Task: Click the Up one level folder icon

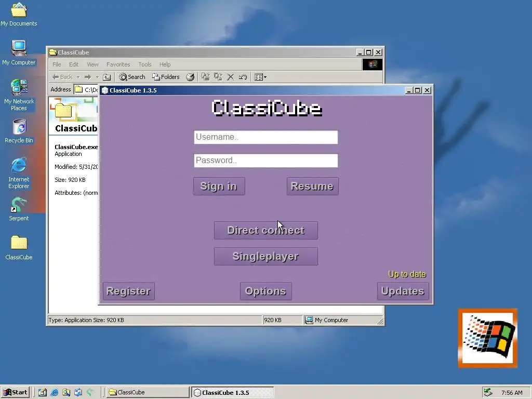Action: coord(107,77)
